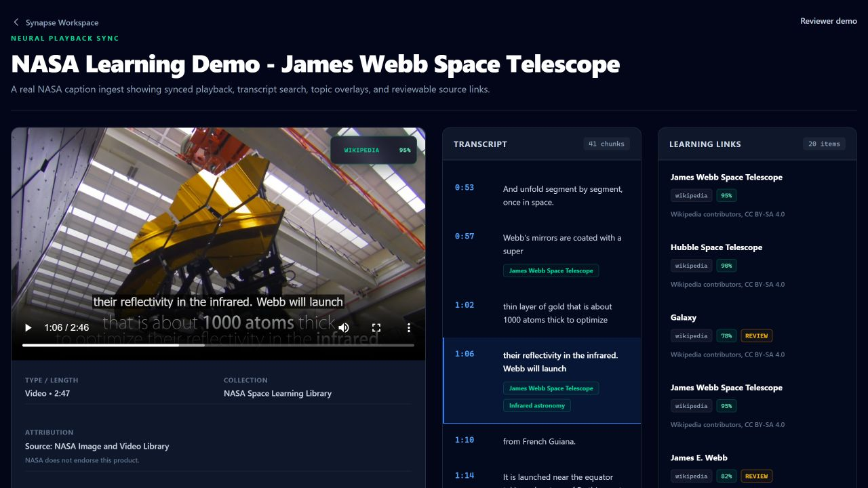The width and height of the screenshot is (868, 488).
Task: Click the LEARNING LINKS panel header
Action: (705, 144)
